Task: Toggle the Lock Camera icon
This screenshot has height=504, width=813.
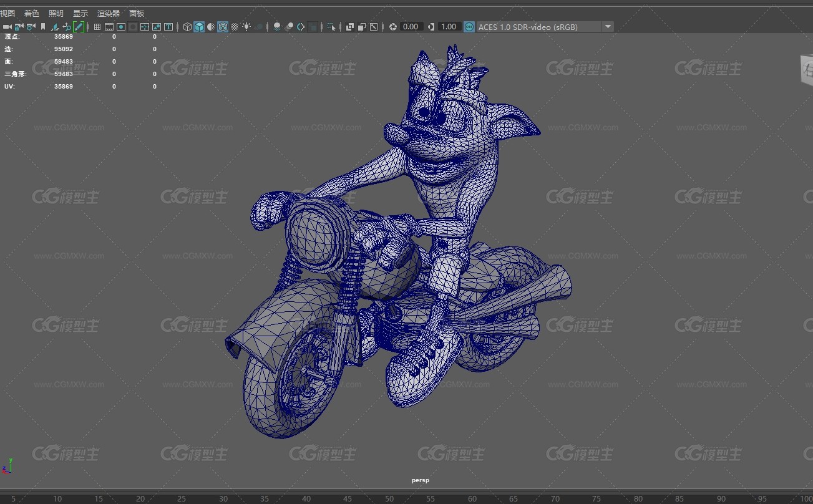Action: point(19,27)
